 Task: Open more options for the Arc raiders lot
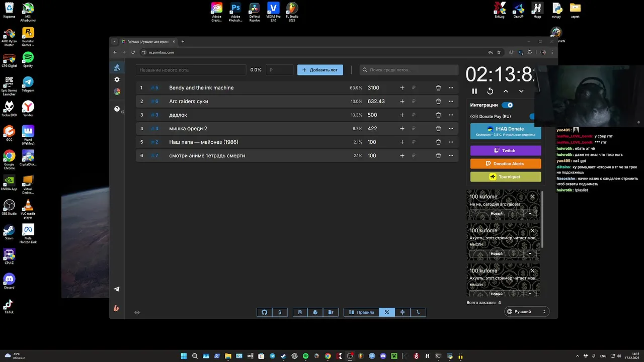[x=451, y=102]
